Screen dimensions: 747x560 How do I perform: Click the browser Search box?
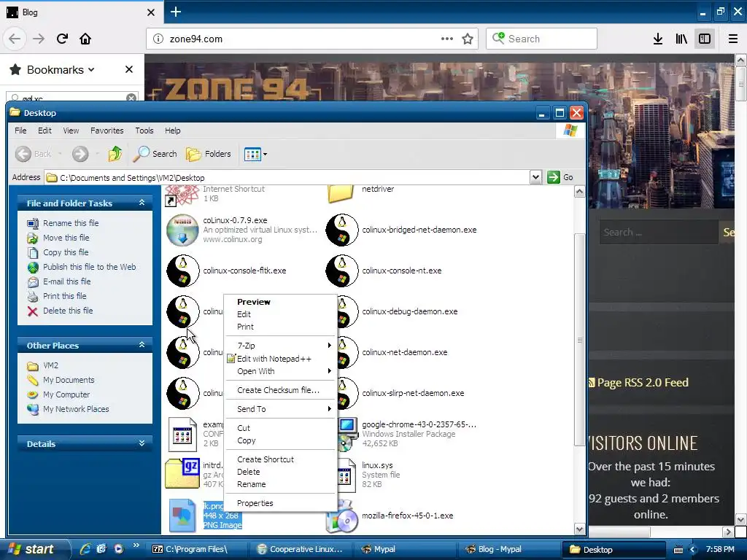coord(542,39)
